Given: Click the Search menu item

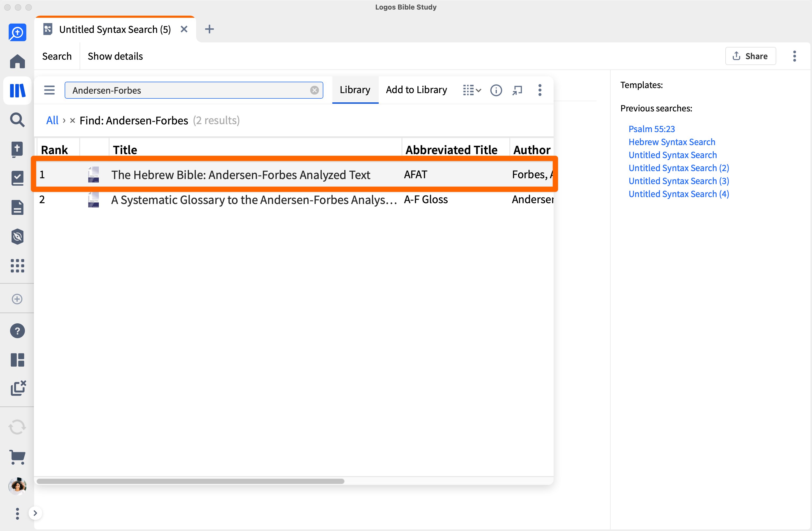Looking at the screenshot, I should (x=57, y=56).
